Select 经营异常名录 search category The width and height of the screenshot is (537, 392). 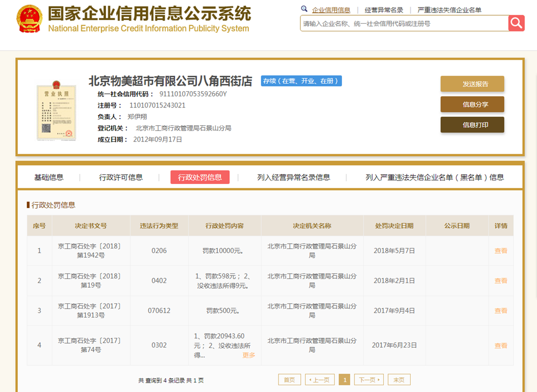pos(384,10)
